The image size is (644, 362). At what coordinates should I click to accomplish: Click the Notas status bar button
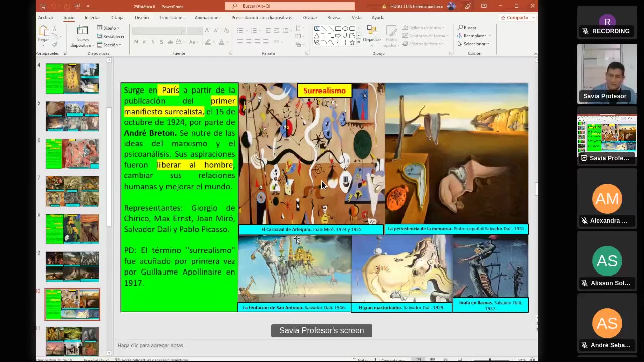point(360,360)
